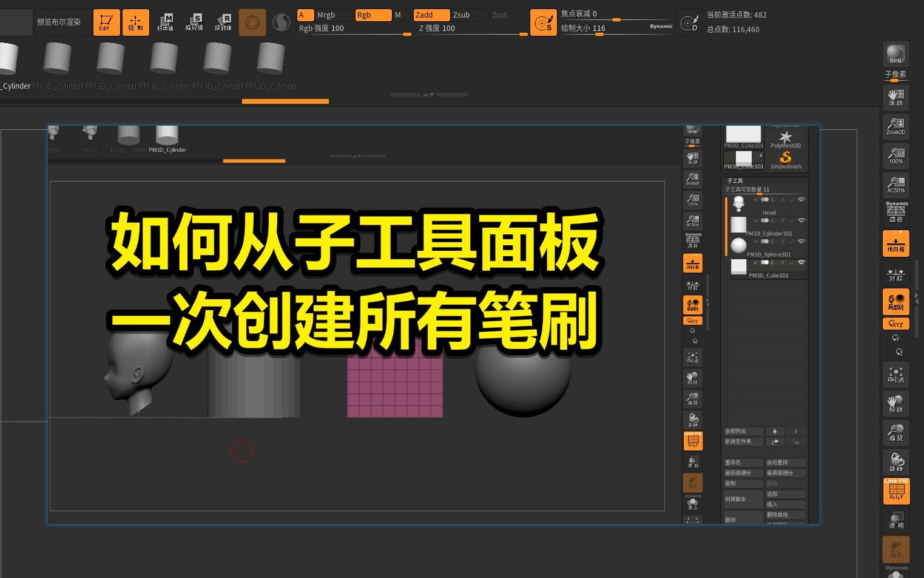This screenshot has width=924, height=578.
Task: Click the 追加 append button in the inset
Action: tap(786, 494)
